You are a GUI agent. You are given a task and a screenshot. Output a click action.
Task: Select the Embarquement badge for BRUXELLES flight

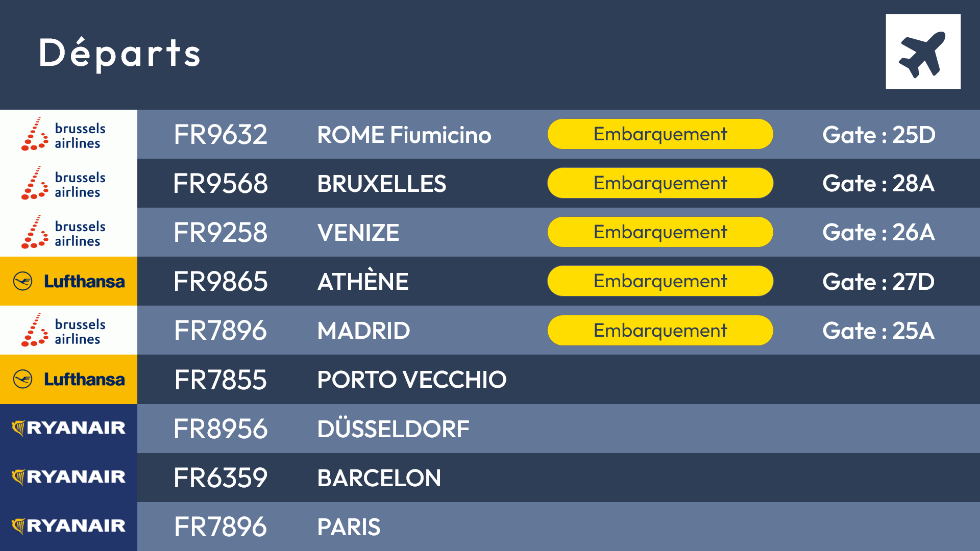click(660, 183)
